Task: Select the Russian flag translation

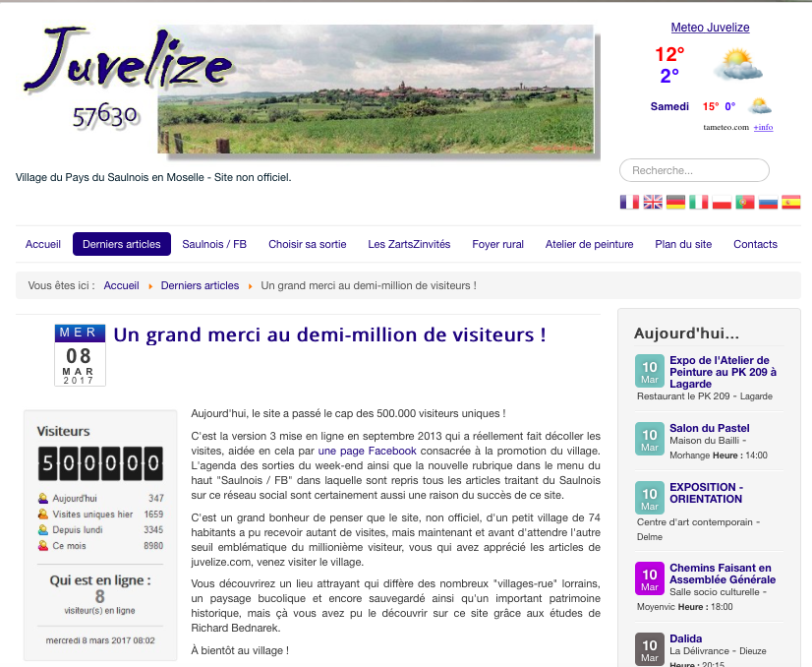Action: (x=768, y=202)
